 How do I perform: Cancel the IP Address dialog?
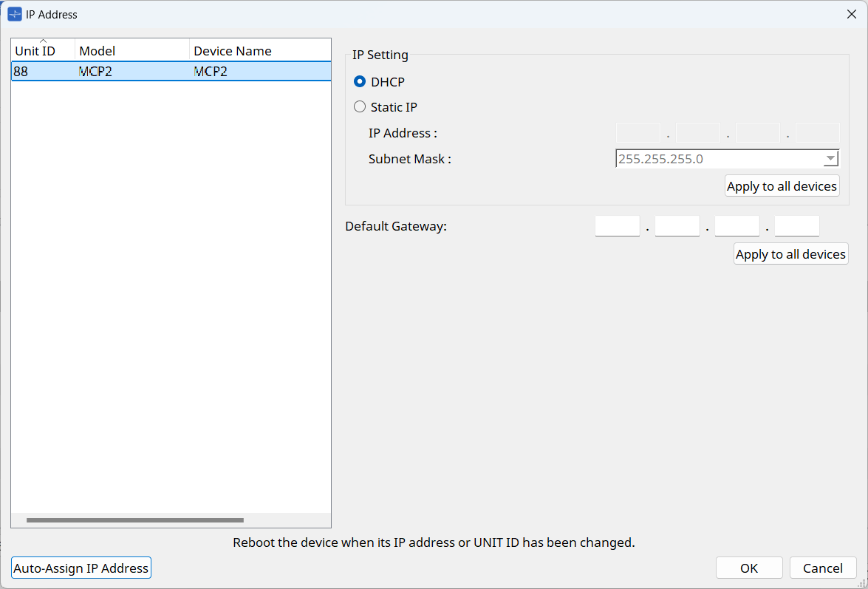point(823,568)
